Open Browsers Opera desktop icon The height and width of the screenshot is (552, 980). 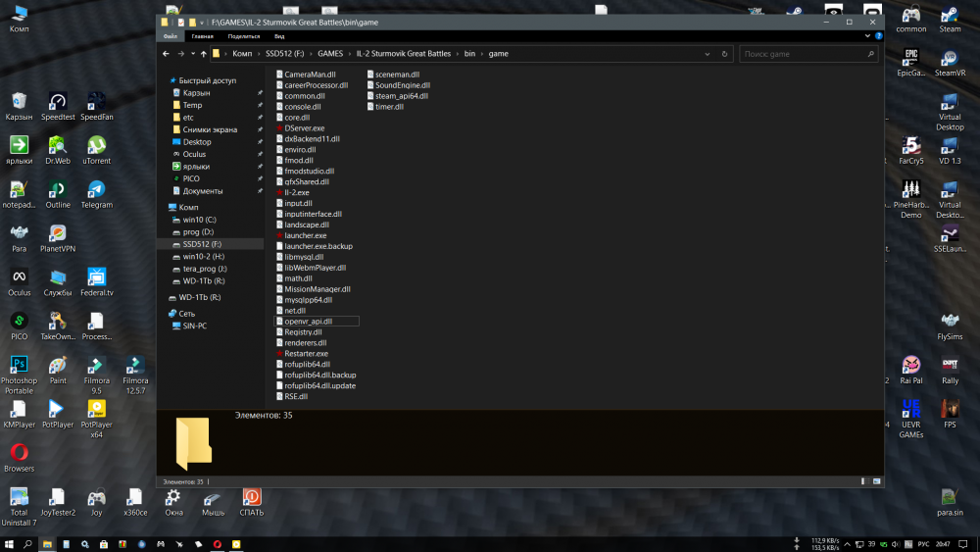(19, 458)
